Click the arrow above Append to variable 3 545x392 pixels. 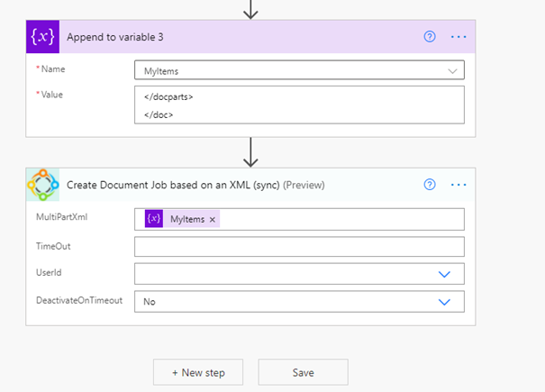251,9
